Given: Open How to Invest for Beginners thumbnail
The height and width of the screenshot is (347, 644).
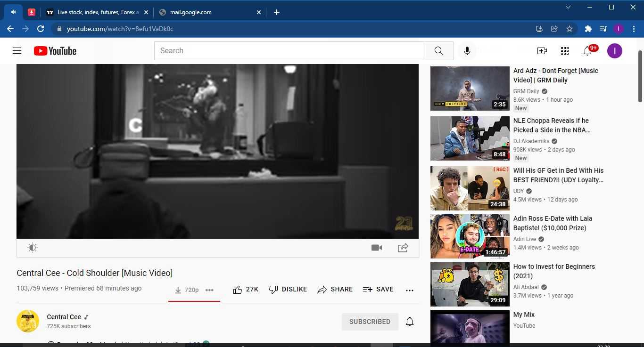Looking at the screenshot, I should pos(470,284).
